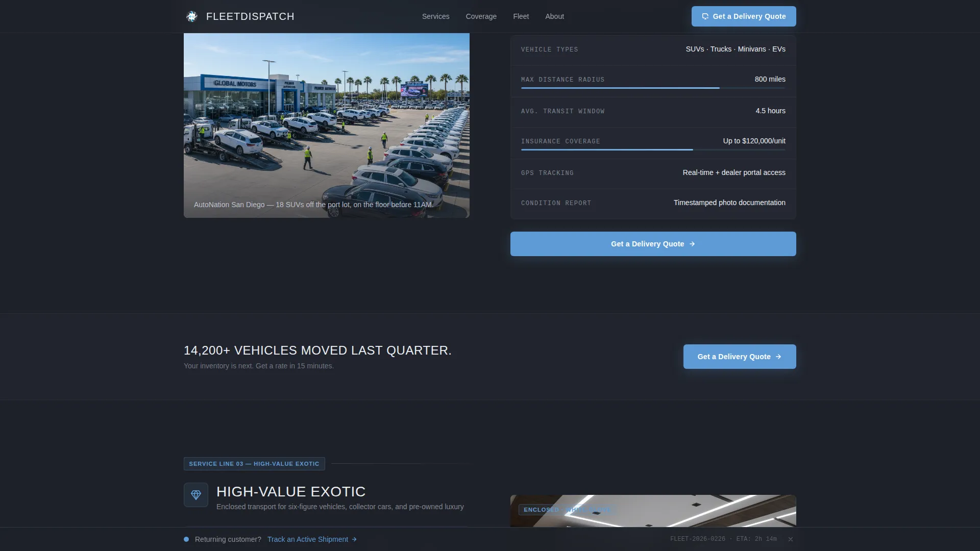This screenshot has width=980, height=551.
Task: Click the wide Get a Delivery Quote button under specs
Action: click(x=653, y=244)
